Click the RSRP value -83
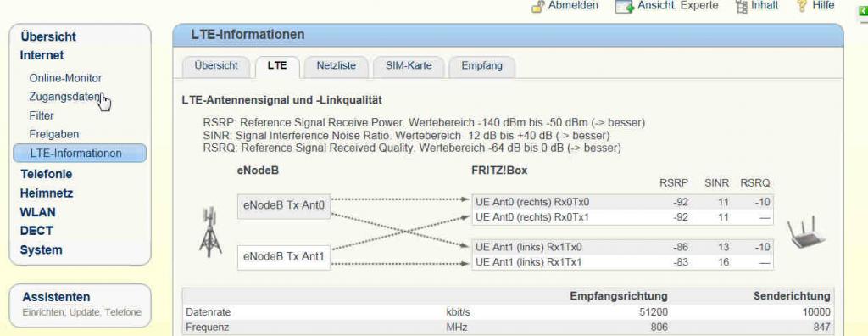Image resolution: width=868 pixels, height=336 pixels. (x=681, y=262)
